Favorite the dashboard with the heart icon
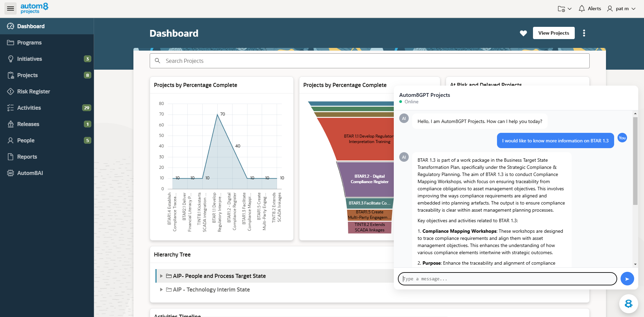This screenshot has width=644, height=317. point(523,33)
